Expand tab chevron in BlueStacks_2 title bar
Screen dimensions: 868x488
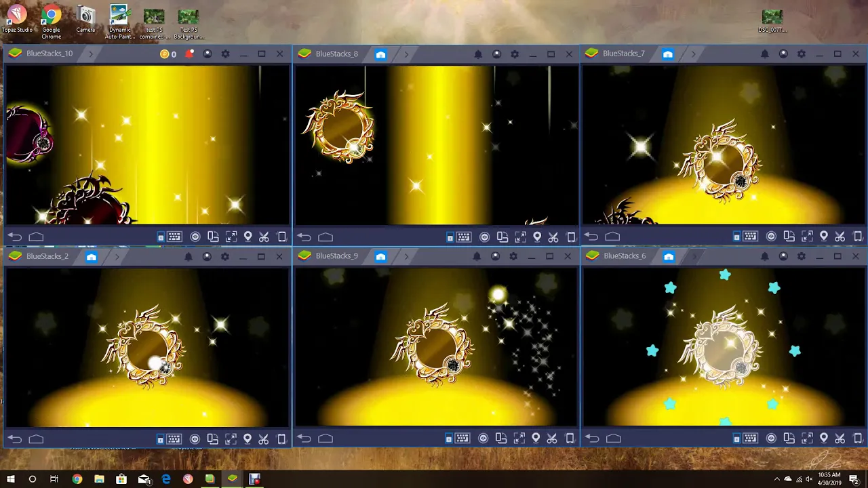pyautogui.click(x=117, y=256)
